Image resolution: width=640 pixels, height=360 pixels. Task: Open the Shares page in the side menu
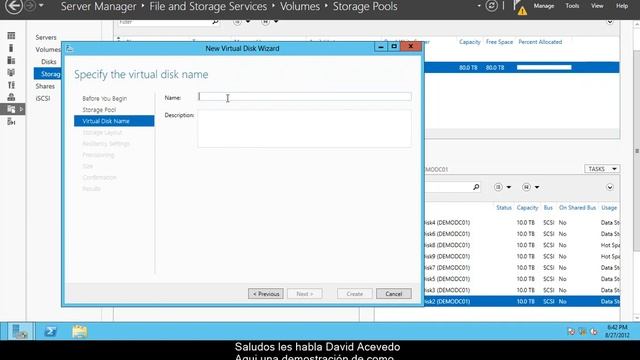(x=45, y=86)
